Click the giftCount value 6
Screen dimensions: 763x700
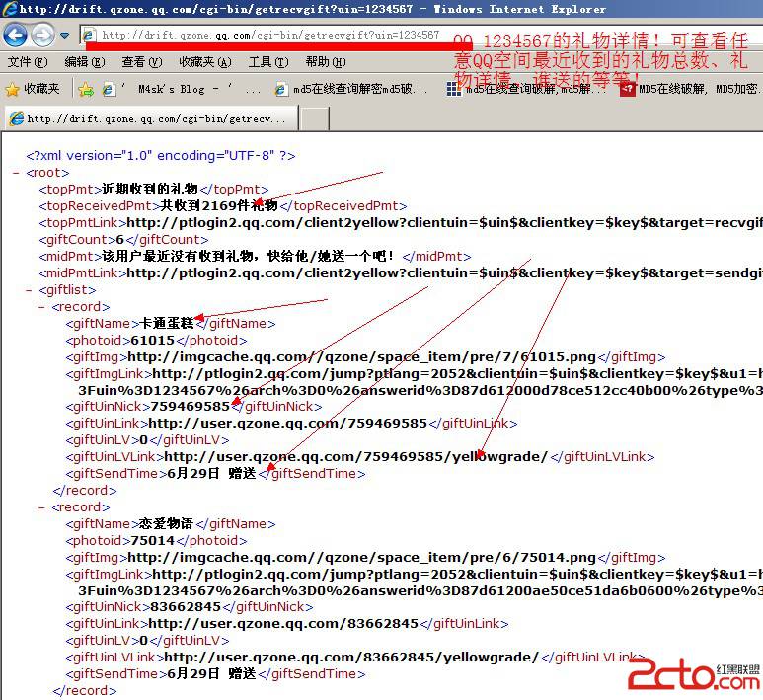pyautogui.click(x=120, y=240)
